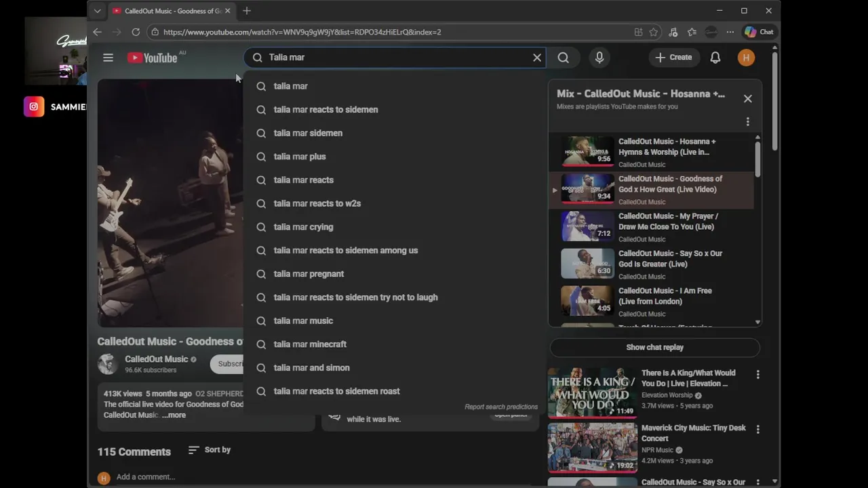Viewport: 868px width, 488px height.
Task: Bookmark page with the star icon
Action: pyautogui.click(x=654, y=32)
